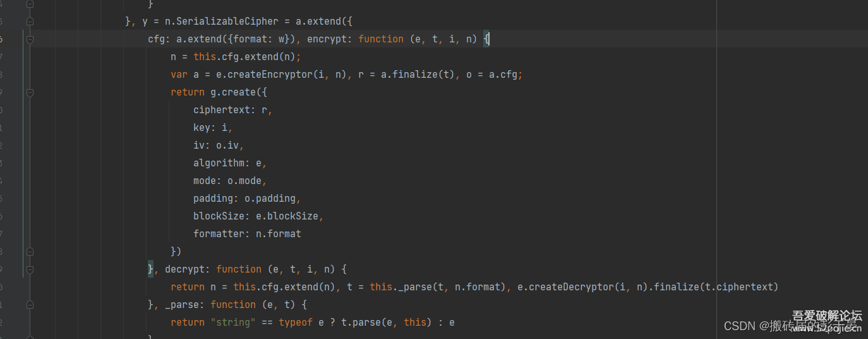868x339 pixels.
Task: Click the 'mode: o.mode,' line
Action: click(230, 181)
